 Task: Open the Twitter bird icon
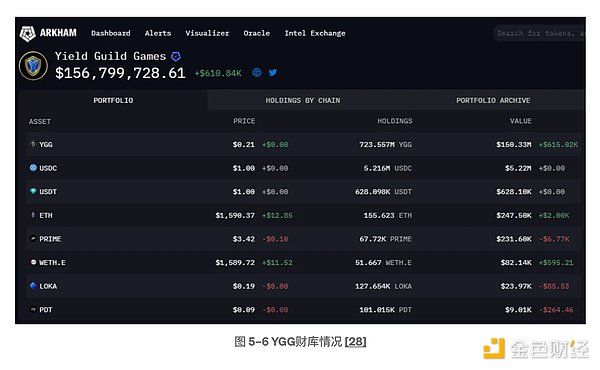[x=272, y=72]
